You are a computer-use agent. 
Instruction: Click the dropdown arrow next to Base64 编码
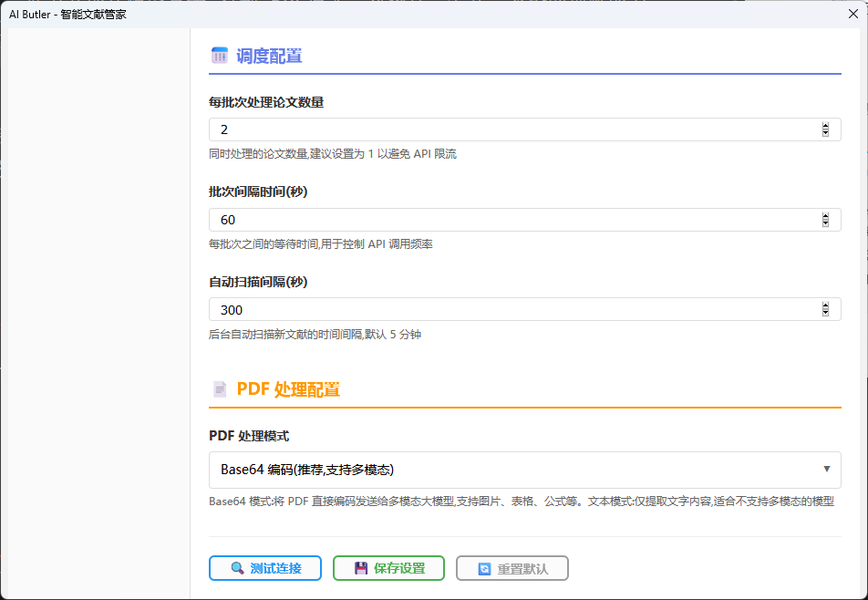pyautogui.click(x=828, y=470)
